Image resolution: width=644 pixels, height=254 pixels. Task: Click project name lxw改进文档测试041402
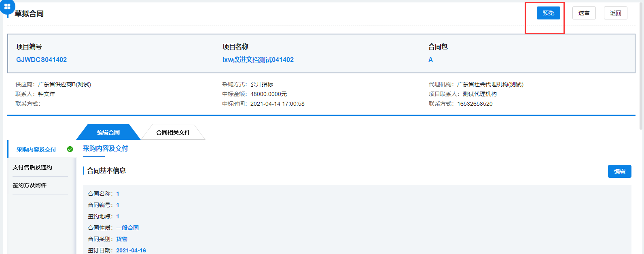[258, 60]
